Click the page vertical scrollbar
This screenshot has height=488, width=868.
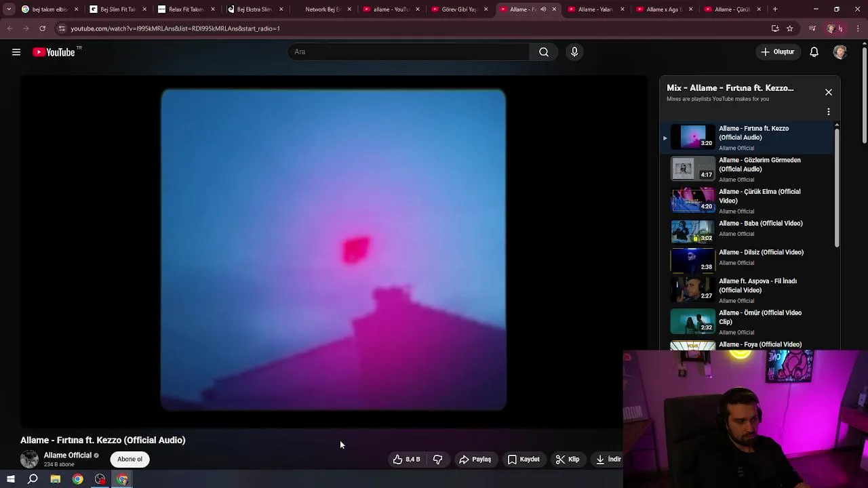865,95
